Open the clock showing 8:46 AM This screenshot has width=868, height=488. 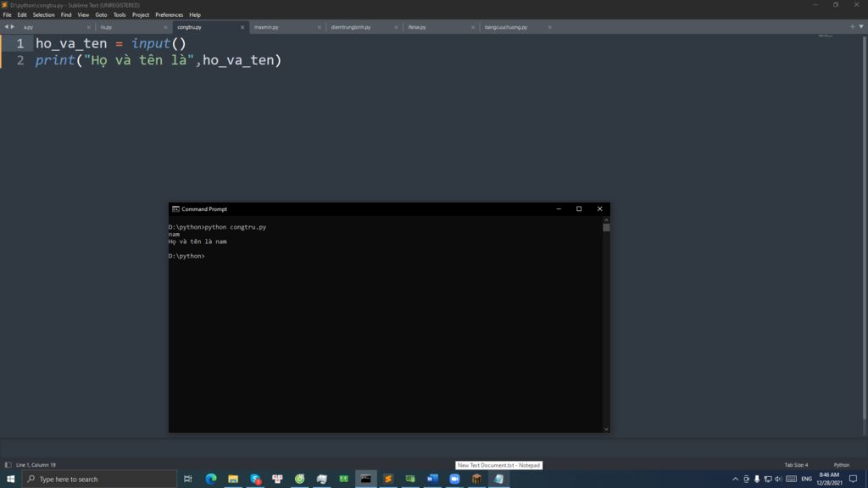(829, 480)
